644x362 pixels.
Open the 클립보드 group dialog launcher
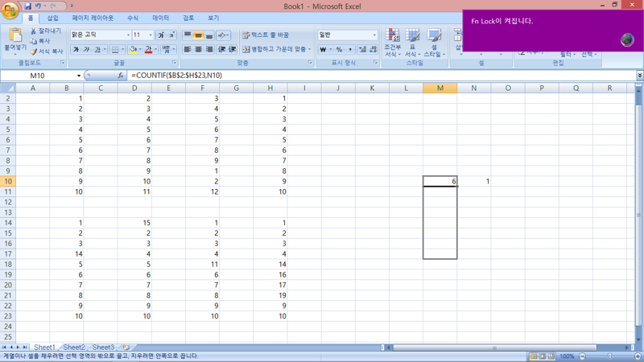pyautogui.click(x=63, y=63)
